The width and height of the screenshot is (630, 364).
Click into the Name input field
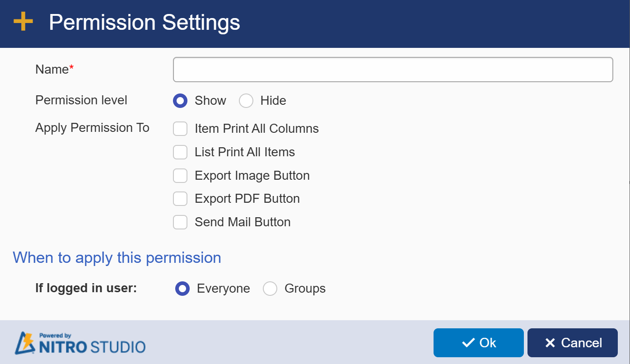(x=393, y=70)
